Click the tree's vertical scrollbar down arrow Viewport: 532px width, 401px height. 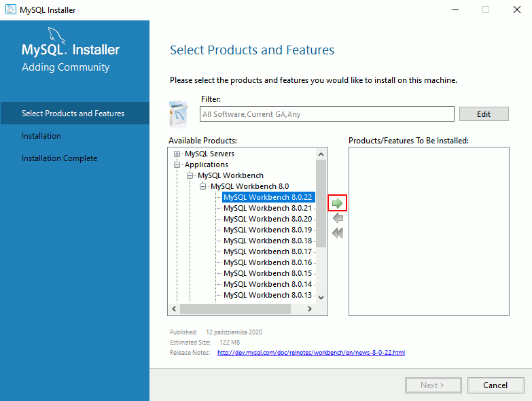321,298
